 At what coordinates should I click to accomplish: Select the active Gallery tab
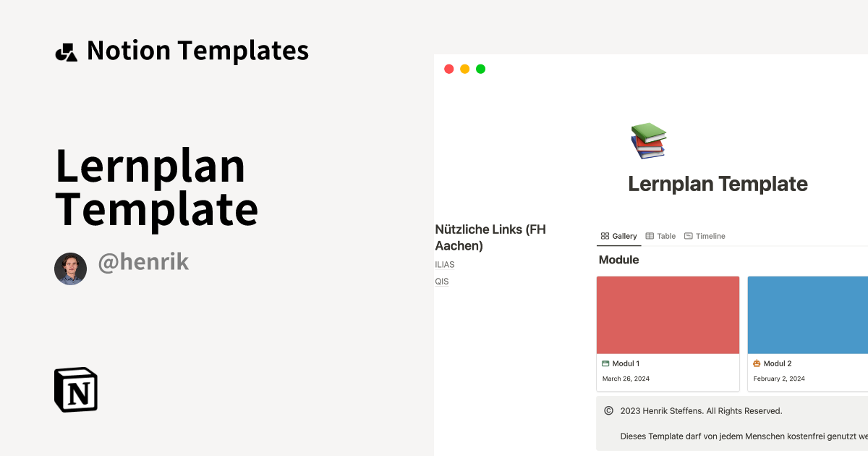(x=620, y=236)
